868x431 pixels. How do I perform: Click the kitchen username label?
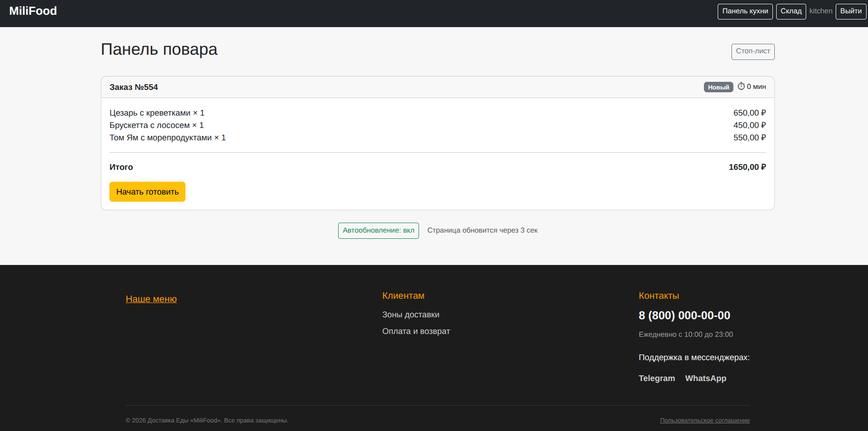(821, 11)
